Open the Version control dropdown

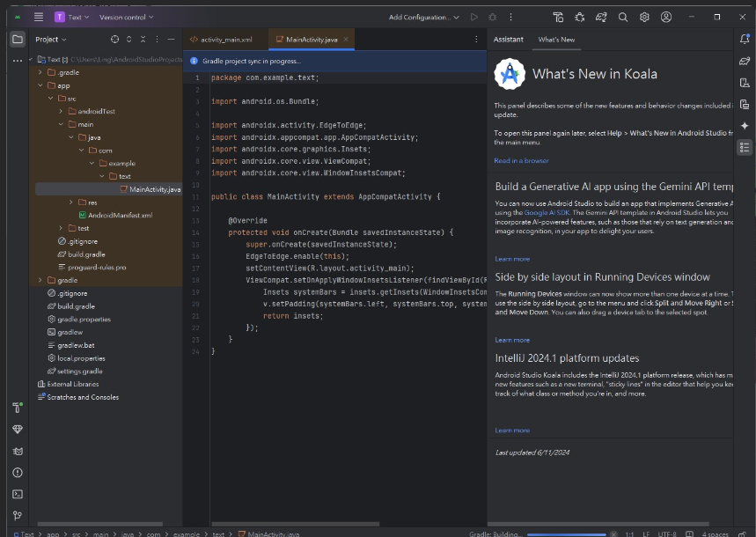tap(127, 17)
